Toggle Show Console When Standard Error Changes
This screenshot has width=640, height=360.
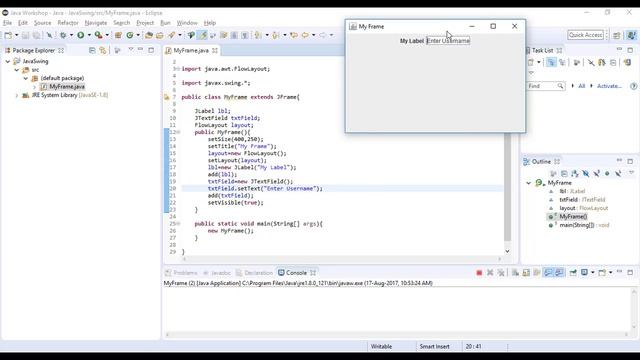tap(559, 273)
